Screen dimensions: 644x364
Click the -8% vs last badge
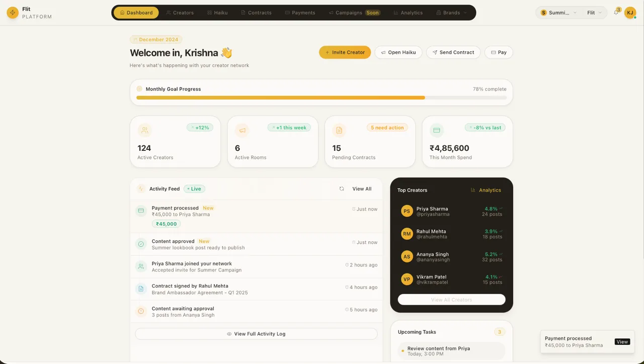[x=485, y=128]
